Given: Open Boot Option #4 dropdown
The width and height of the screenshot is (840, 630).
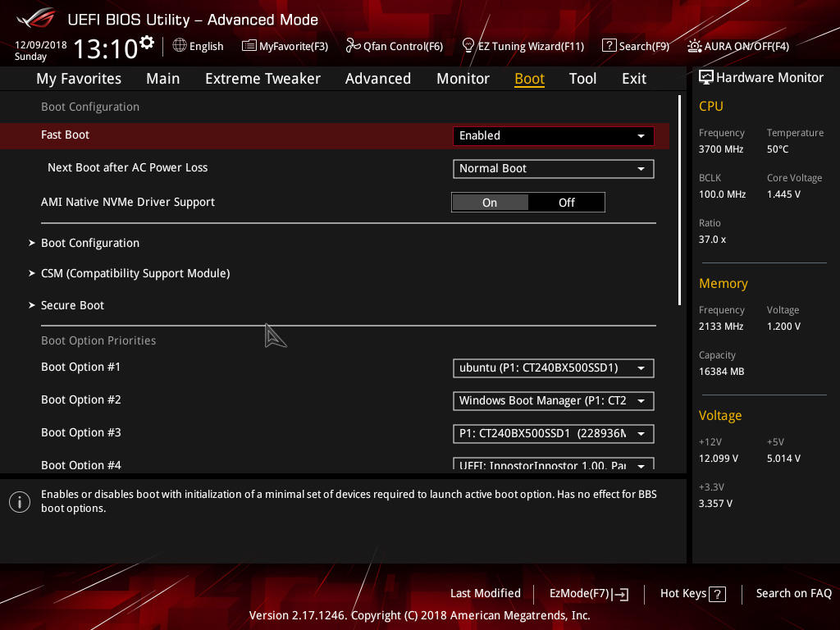Looking at the screenshot, I should (554, 464).
